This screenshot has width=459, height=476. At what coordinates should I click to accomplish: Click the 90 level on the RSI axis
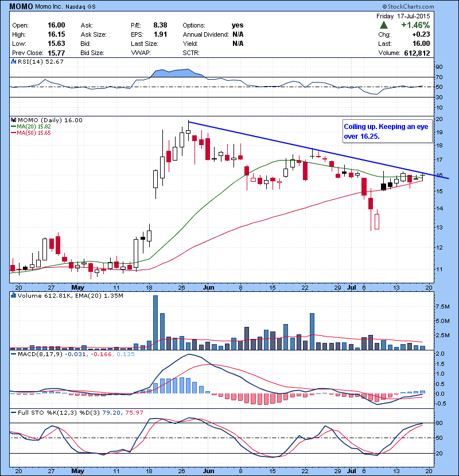point(439,67)
